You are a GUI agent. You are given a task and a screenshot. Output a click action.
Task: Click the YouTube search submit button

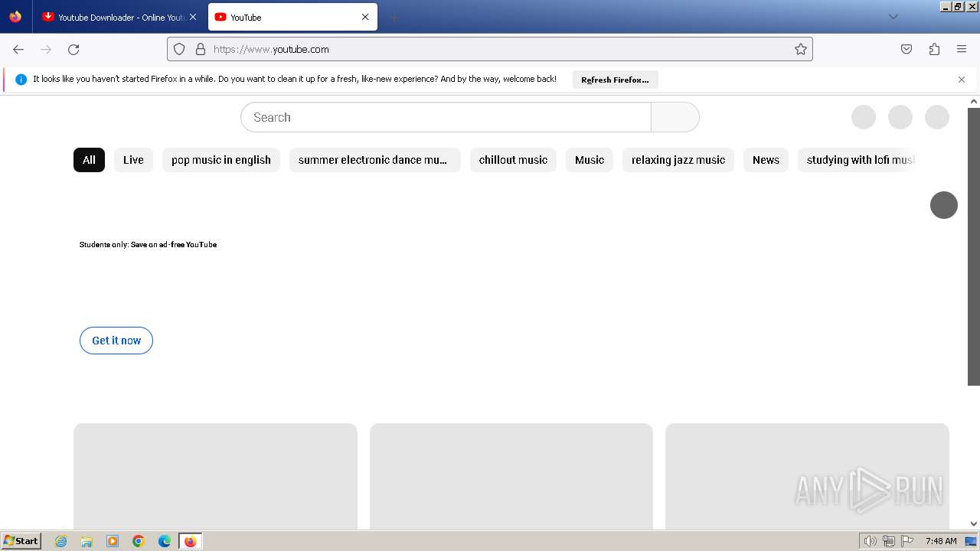(x=675, y=117)
